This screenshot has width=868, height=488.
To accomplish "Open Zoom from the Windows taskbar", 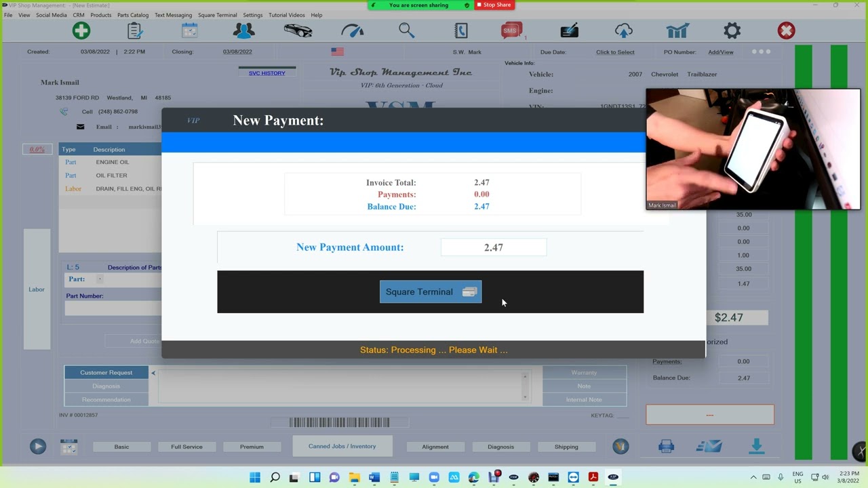I will pos(434,477).
